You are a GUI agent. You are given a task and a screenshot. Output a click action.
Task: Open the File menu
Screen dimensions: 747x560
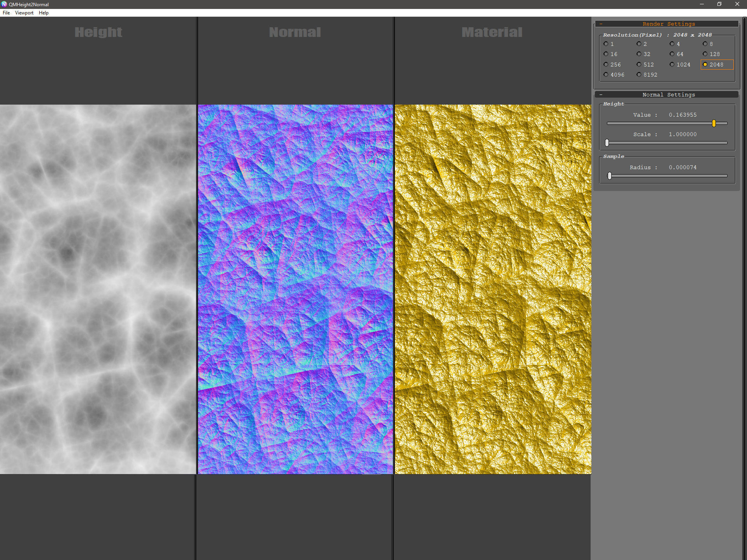tap(6, 13)
